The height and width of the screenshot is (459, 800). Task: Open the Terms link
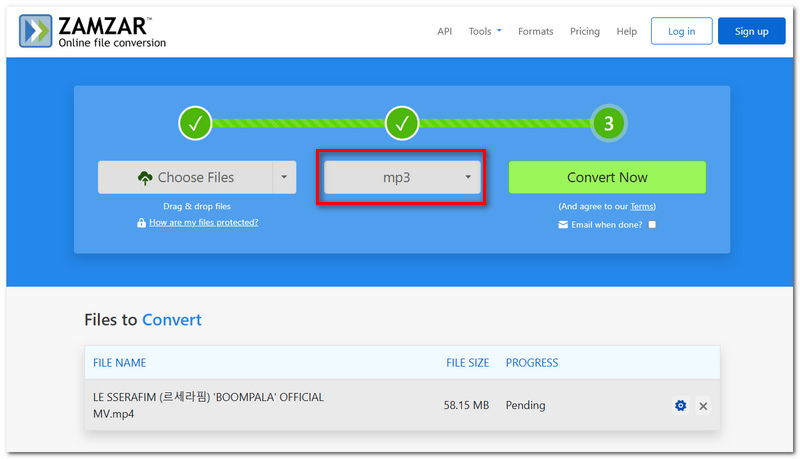(641, 207)
